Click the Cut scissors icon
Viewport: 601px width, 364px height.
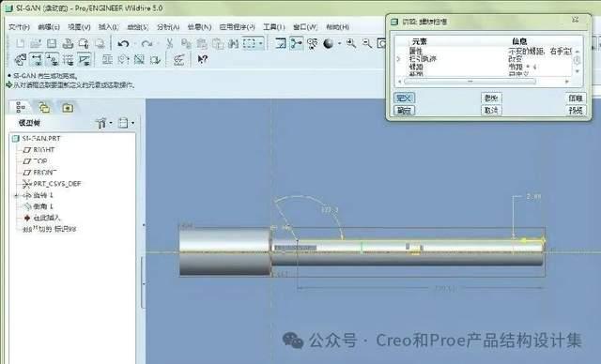(x=169, y=43)
